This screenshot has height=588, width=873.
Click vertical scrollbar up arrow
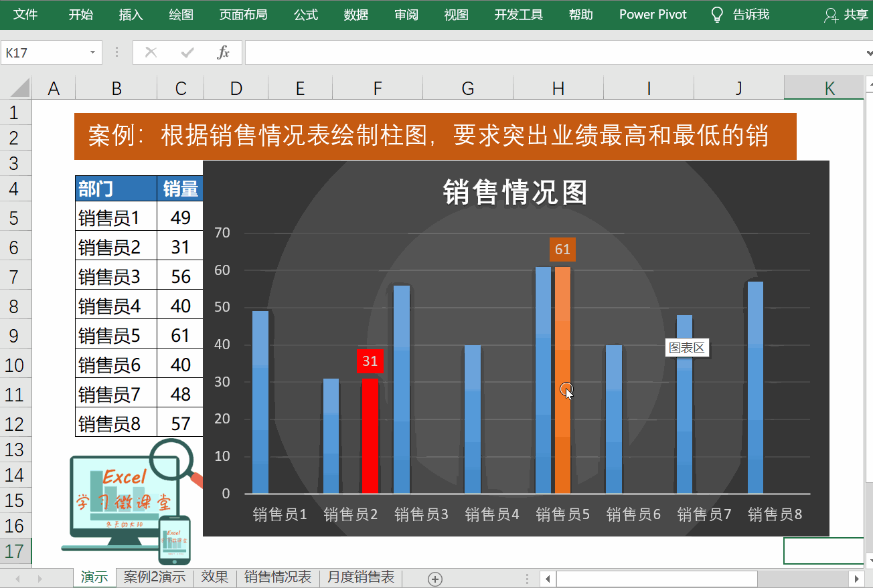click(869, 84)
